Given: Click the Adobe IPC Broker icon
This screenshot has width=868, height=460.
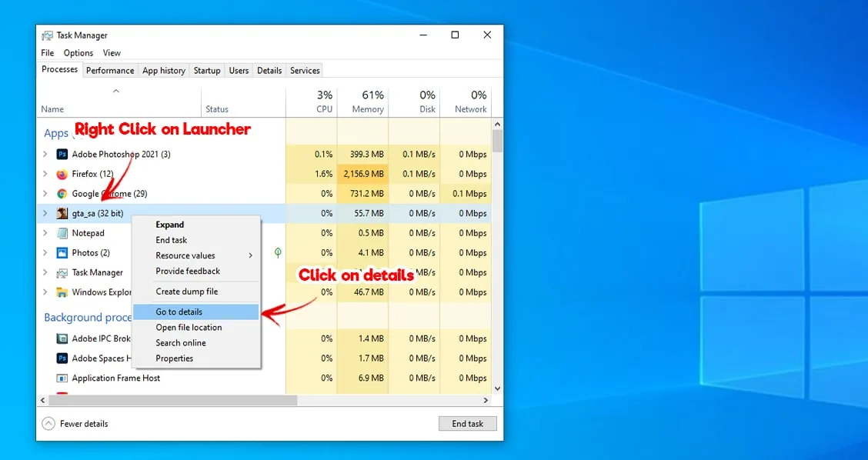Looking at the screenshot, I should pos(62,338).
